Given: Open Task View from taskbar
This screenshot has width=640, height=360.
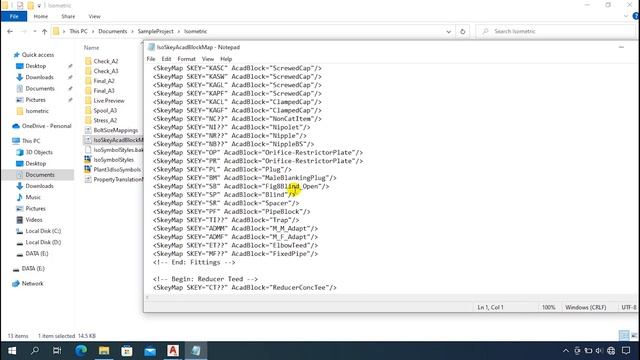Looking at the screenshot, I should [x=57, y=351].
